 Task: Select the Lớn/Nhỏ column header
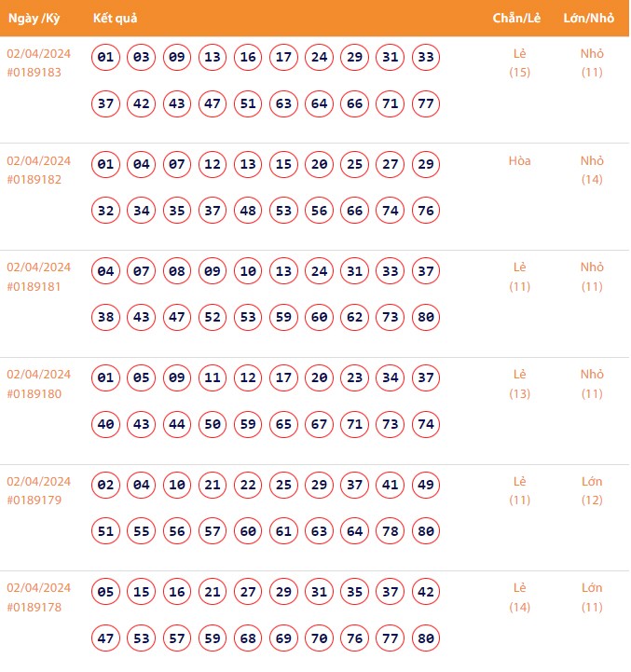pyautogui.click(x=589, y=19)
